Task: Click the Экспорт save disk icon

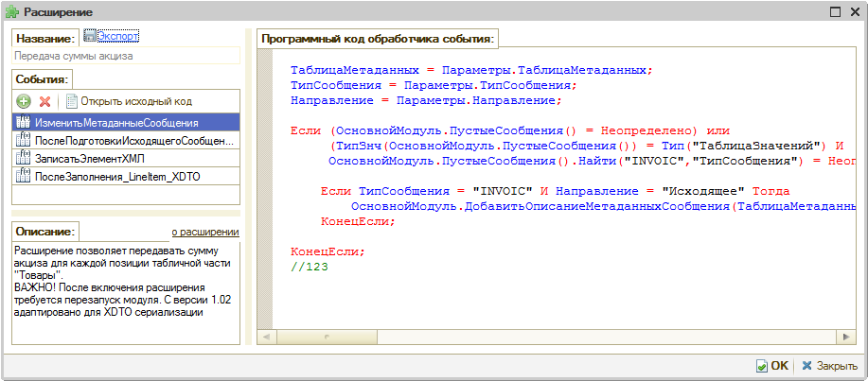Action: 90,36
